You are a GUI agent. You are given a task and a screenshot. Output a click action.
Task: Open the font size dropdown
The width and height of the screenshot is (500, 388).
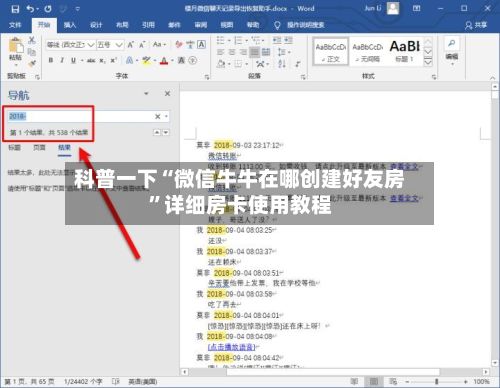(x=119, y=45)
